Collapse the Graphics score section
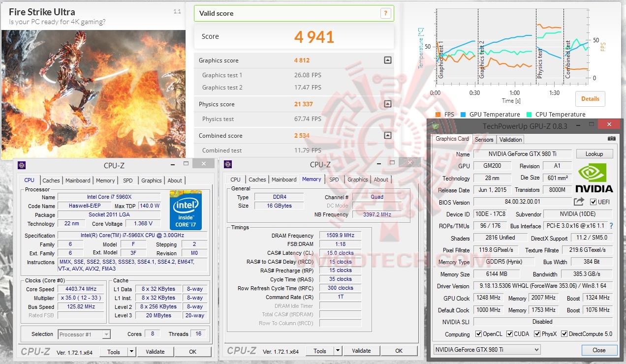This screenshot has height=364, width=626. tap(387, 61)
